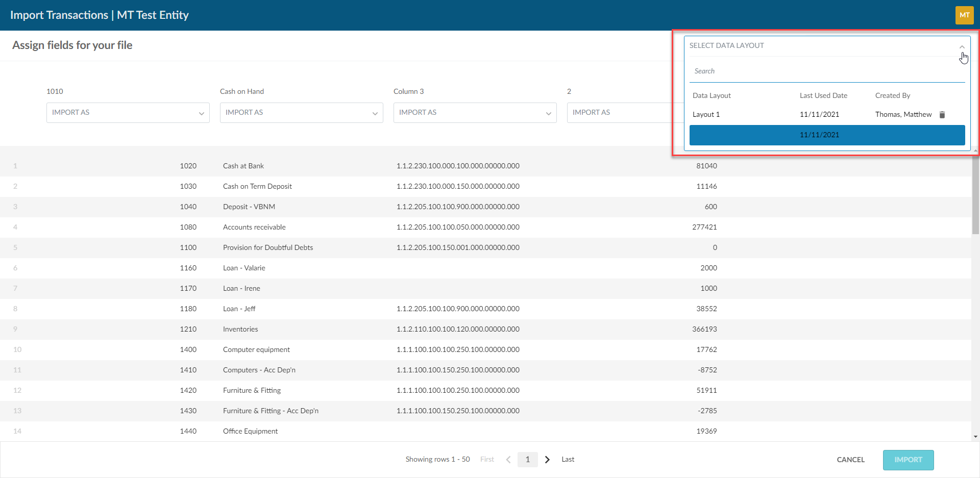Click account code 1020 in row 1
Screen dimensions: 980x478
pyautogui.click(x=188, y=166)
